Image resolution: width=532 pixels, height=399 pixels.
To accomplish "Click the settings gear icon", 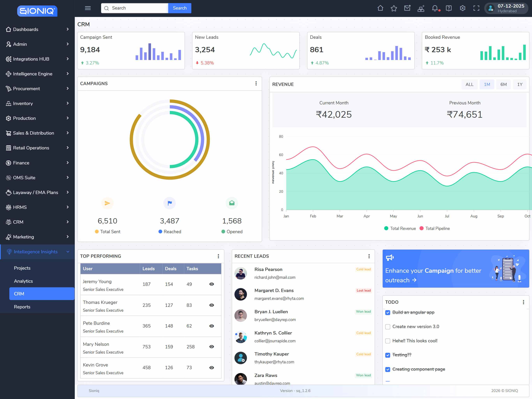I will [462, 8].
